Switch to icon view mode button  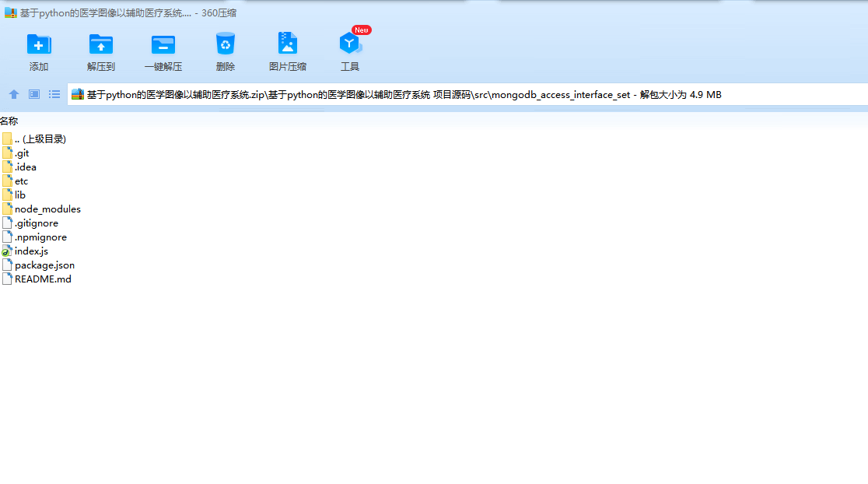34,94
